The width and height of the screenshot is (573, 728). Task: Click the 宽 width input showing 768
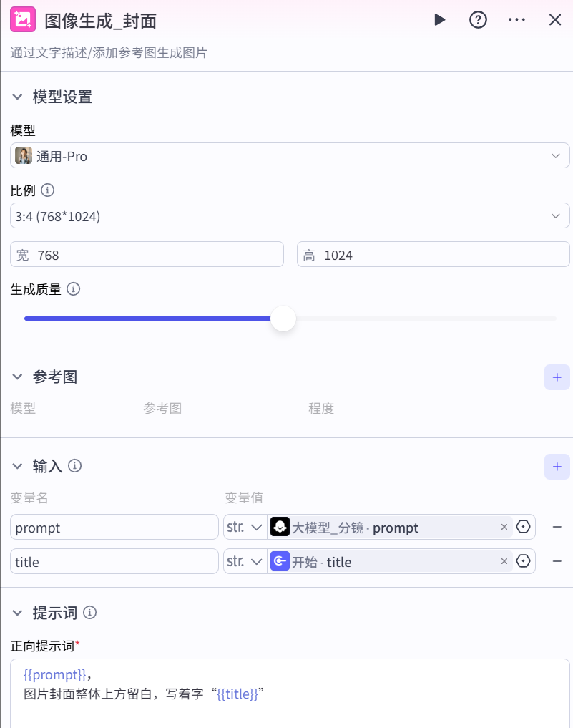tap(147, 254)
